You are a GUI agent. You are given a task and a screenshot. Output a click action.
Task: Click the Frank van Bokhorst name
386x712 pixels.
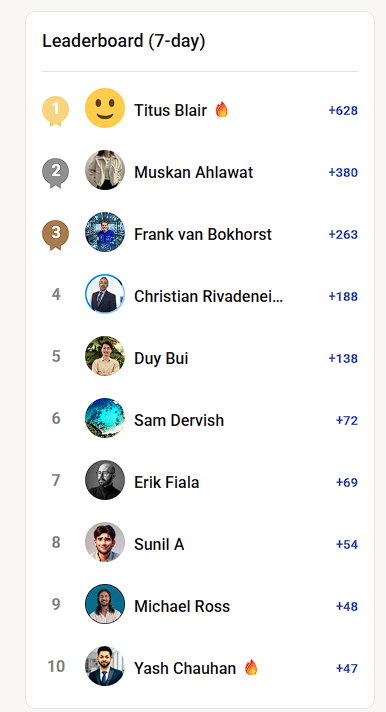click(x=203, y=234)
